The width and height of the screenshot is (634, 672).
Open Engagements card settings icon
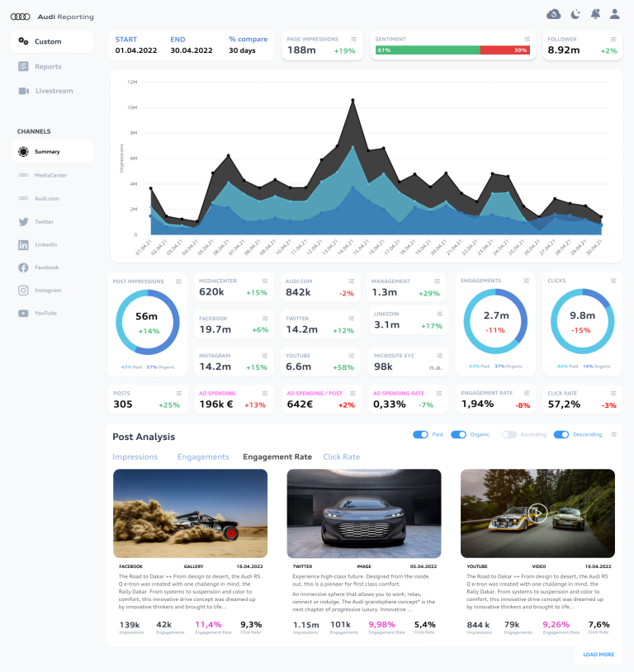click(x=527, y=281)
